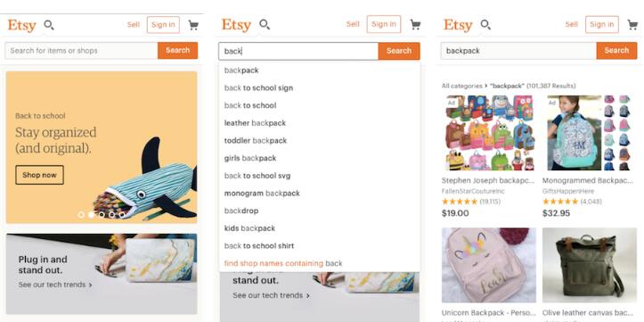644x322 pixels.
Task: Click Sell link in the left screen
Action: coord(134,25)
